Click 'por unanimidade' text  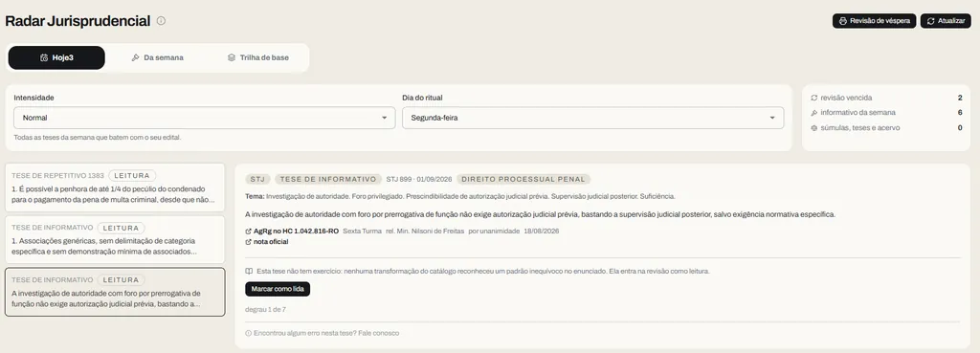[x=494, y=232]
